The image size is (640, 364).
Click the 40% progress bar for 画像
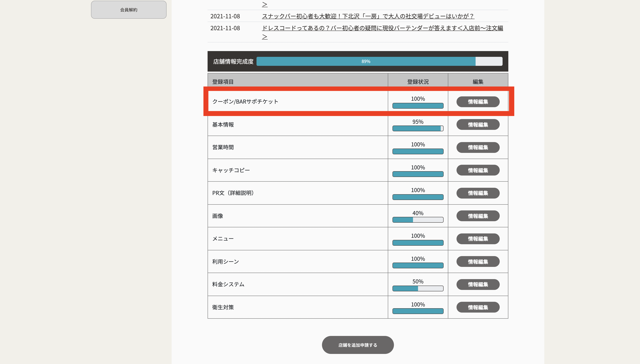pos(418,220)
